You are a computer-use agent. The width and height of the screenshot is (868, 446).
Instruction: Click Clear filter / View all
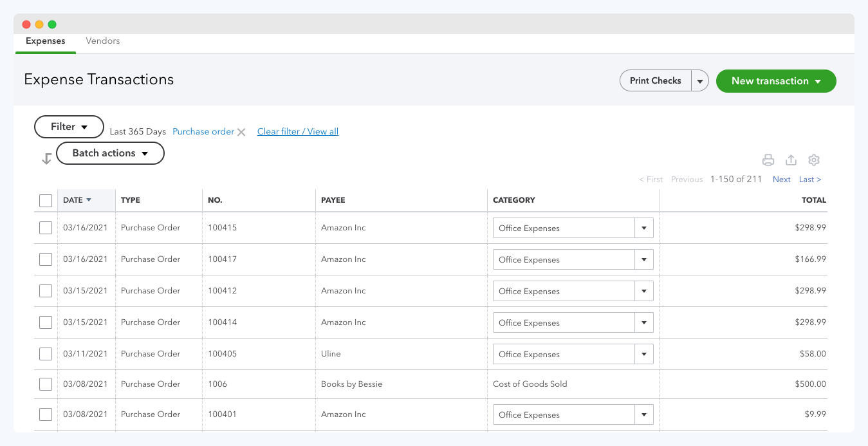tap(297, 131)
